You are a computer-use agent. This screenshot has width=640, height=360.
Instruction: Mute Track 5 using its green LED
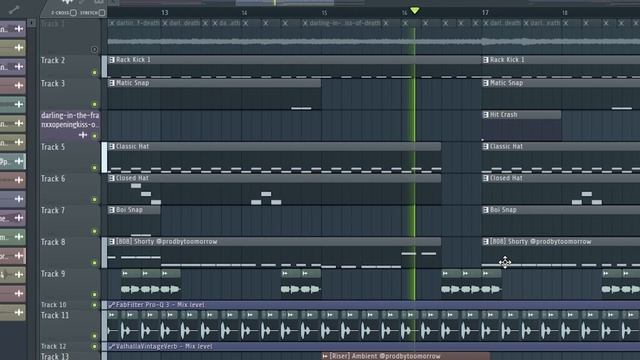pos(94,168)
